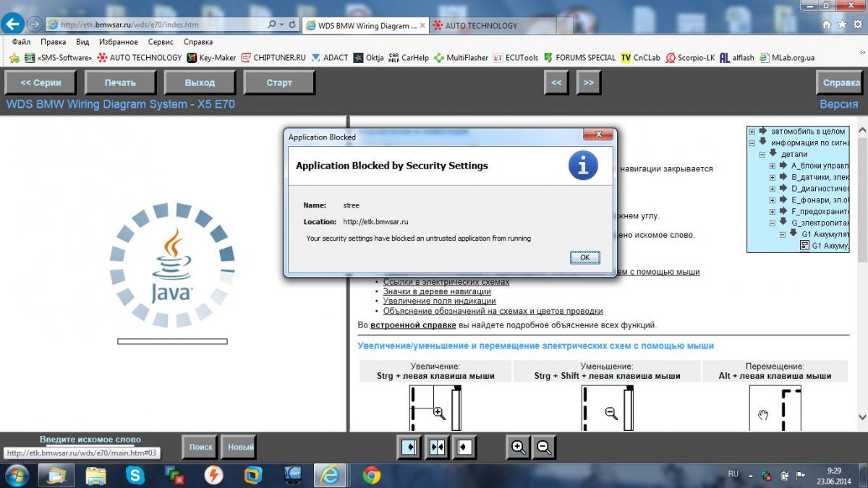Open the Windows Start menu

[16, 475]
